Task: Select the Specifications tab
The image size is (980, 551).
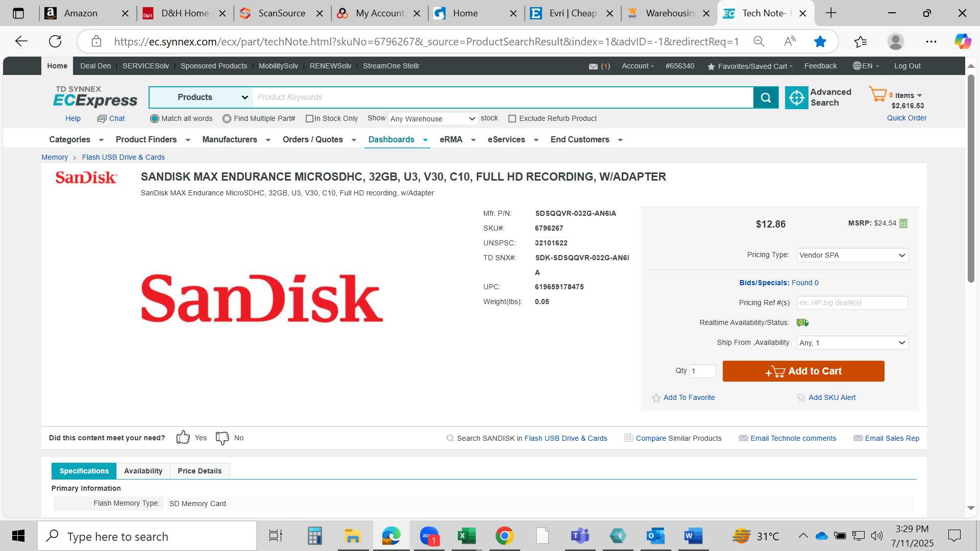Action: (x=84, y=471)
